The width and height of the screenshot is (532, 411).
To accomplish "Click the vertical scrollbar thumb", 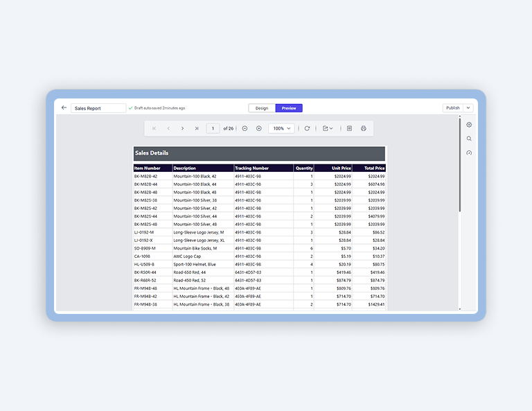I will pos(460,164).
